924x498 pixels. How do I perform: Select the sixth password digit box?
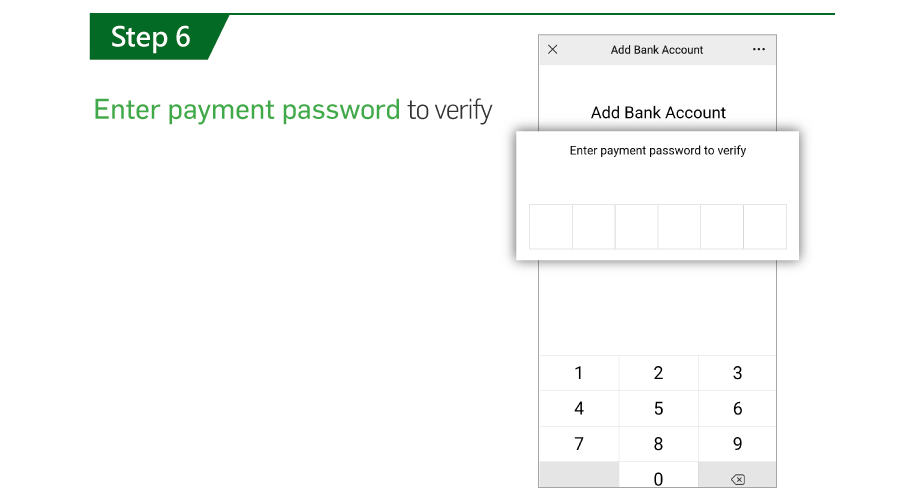tap(765, 227)
